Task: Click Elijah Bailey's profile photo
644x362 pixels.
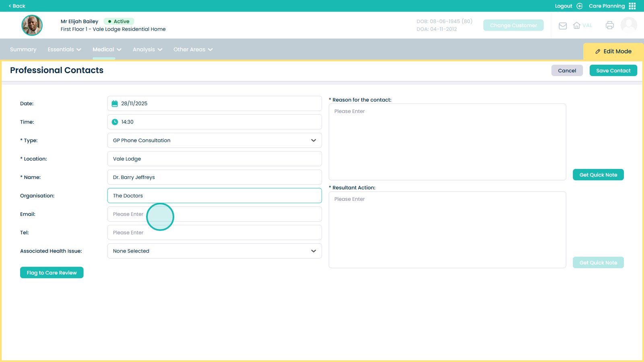Action: click(x=32, y=25)
